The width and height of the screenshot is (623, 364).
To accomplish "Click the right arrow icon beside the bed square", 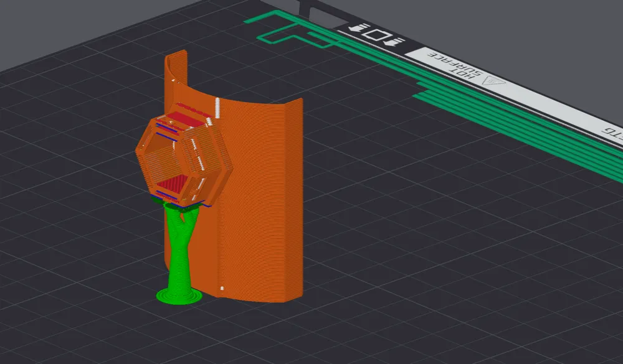I will click(x=394, y=42).
